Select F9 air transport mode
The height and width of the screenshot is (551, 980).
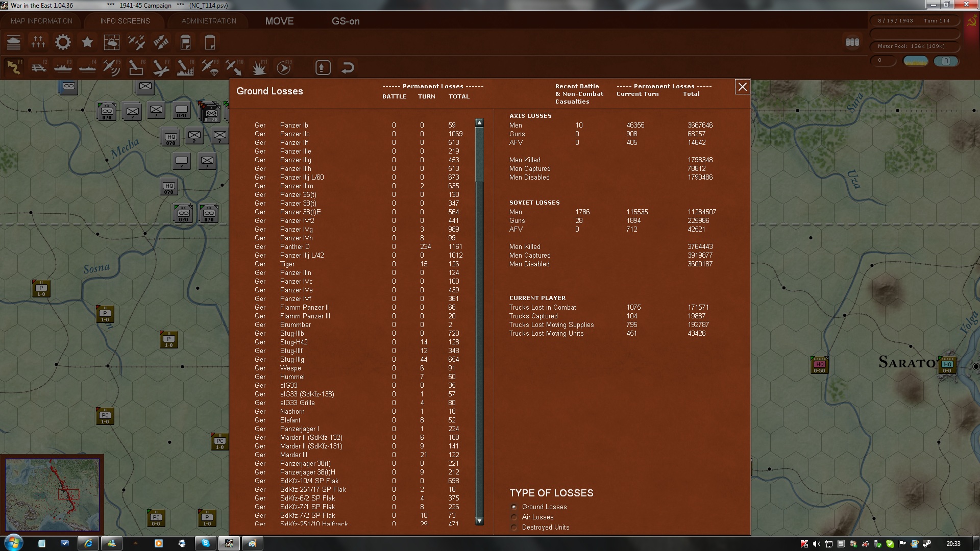[x=210, y=67]
